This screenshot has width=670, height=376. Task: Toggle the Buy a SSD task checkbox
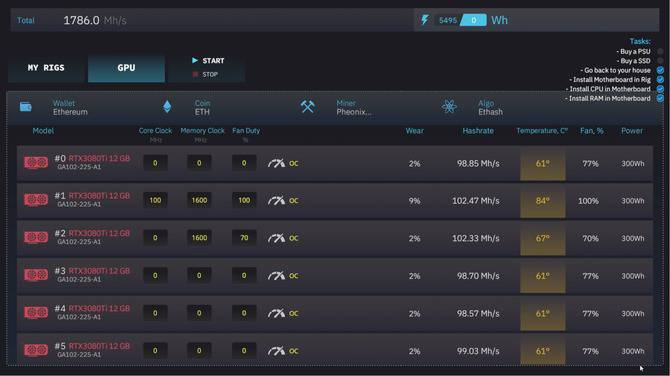[x=660, y=61]
